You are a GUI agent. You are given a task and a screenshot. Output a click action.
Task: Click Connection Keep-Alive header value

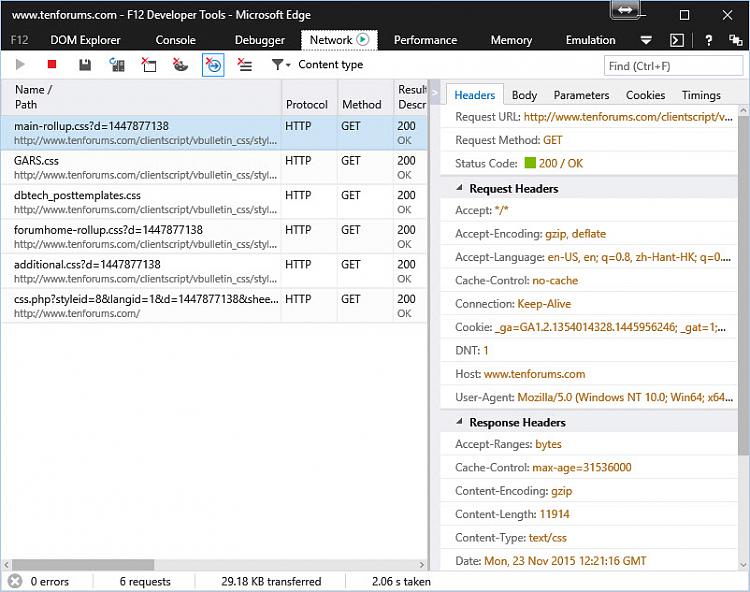click(544, 304)
